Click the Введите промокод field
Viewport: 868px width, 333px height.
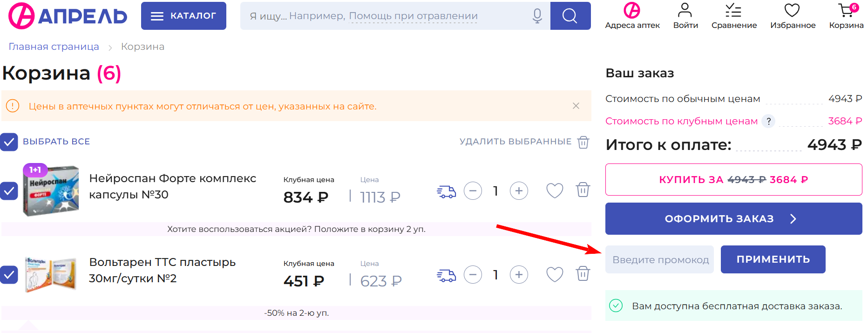point(659,259)
